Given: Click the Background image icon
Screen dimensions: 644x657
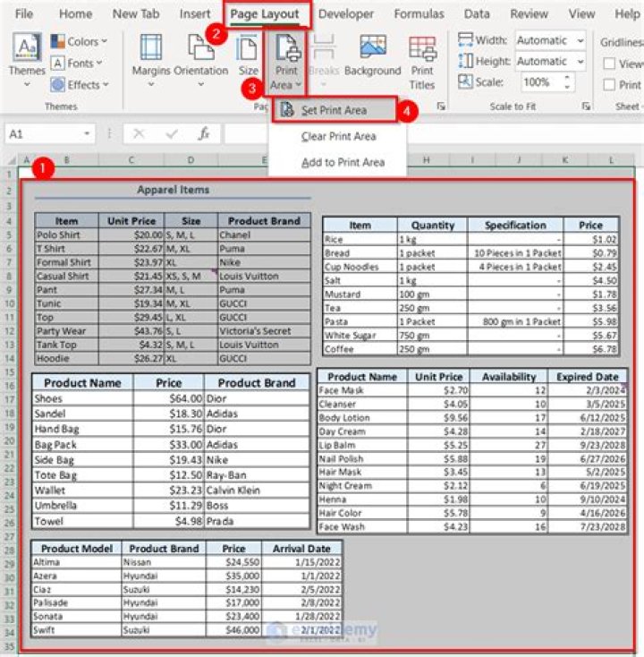Looking at the screenshot, I should point(372,55).
